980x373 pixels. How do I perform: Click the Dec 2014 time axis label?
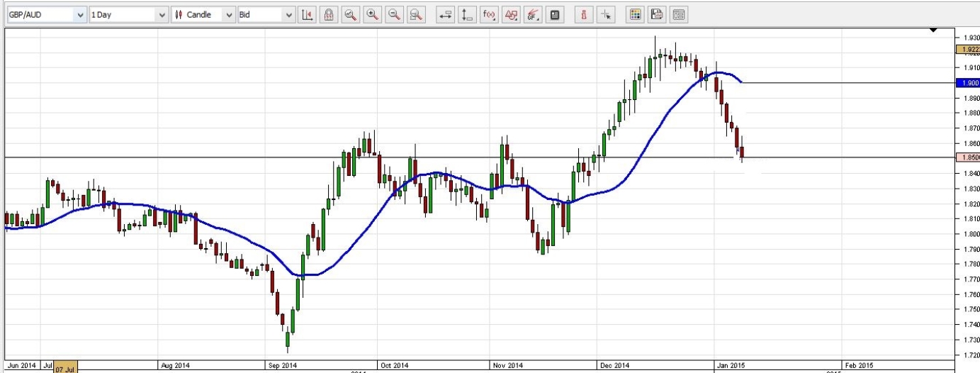pos(613,366)
